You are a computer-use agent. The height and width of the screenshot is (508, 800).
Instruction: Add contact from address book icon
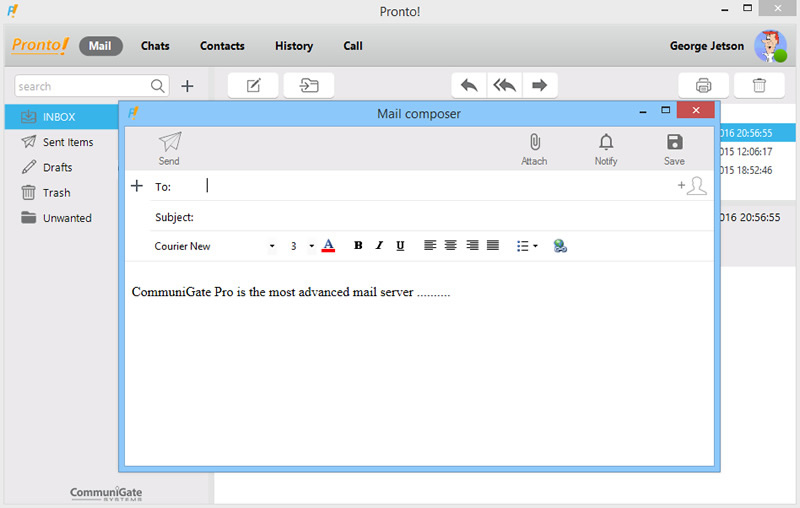[692, 186]
